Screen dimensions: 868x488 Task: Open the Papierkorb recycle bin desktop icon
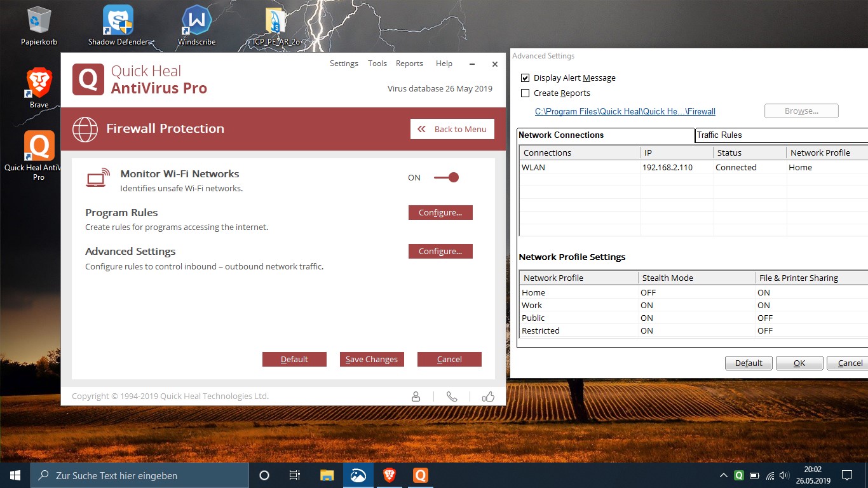click(39, 26)
